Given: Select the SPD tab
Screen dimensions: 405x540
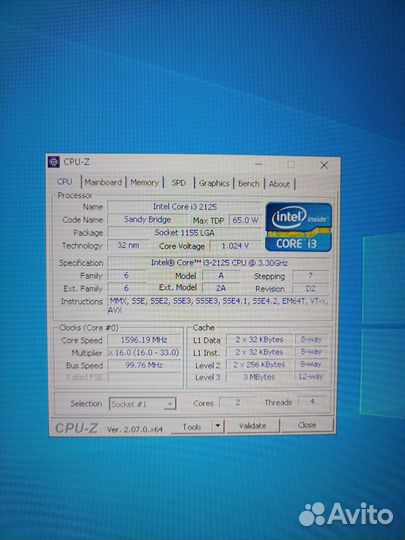Looking at the screenshot, I should [178, 183].
